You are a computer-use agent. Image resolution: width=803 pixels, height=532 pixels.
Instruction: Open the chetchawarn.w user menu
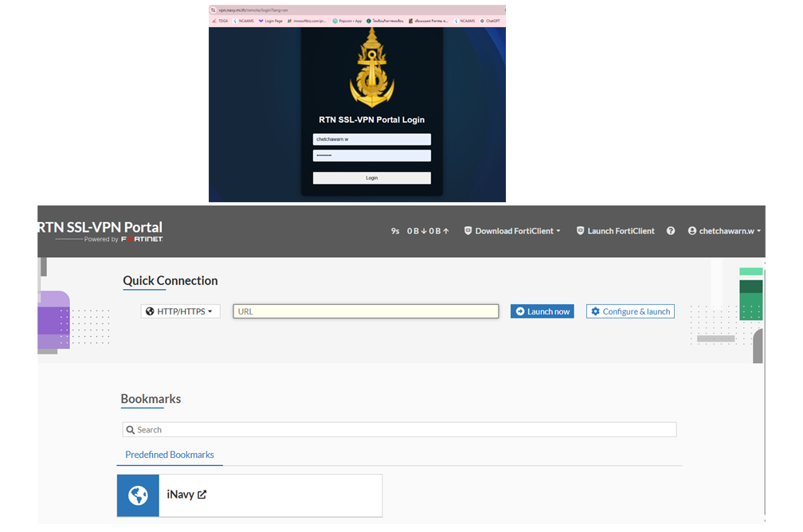pos(724,231)
